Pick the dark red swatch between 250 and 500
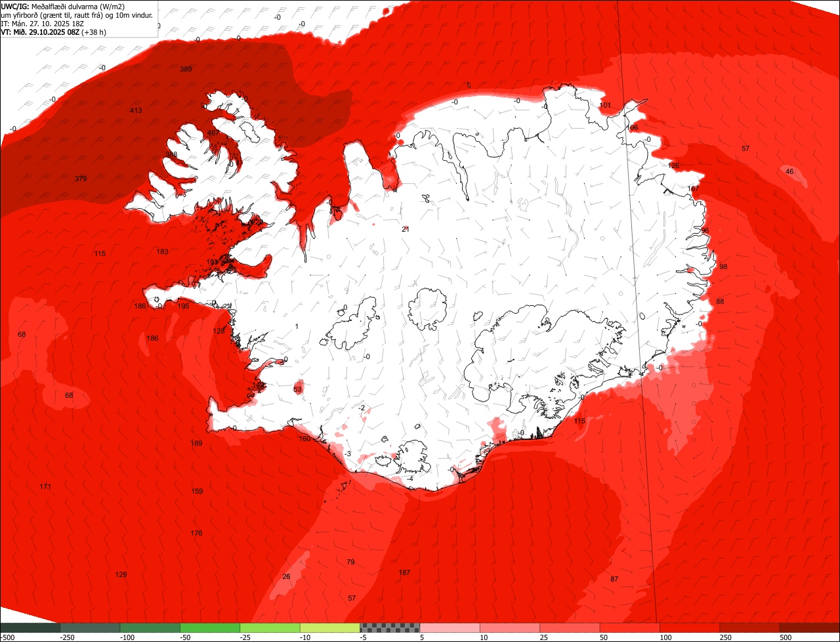 pyautogui.click(x=750, y=628)
